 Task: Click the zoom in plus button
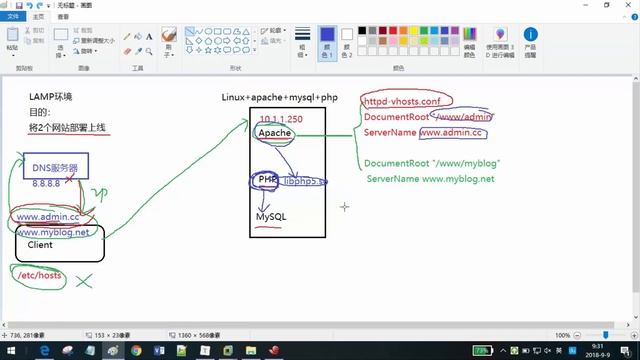point(634,335)
